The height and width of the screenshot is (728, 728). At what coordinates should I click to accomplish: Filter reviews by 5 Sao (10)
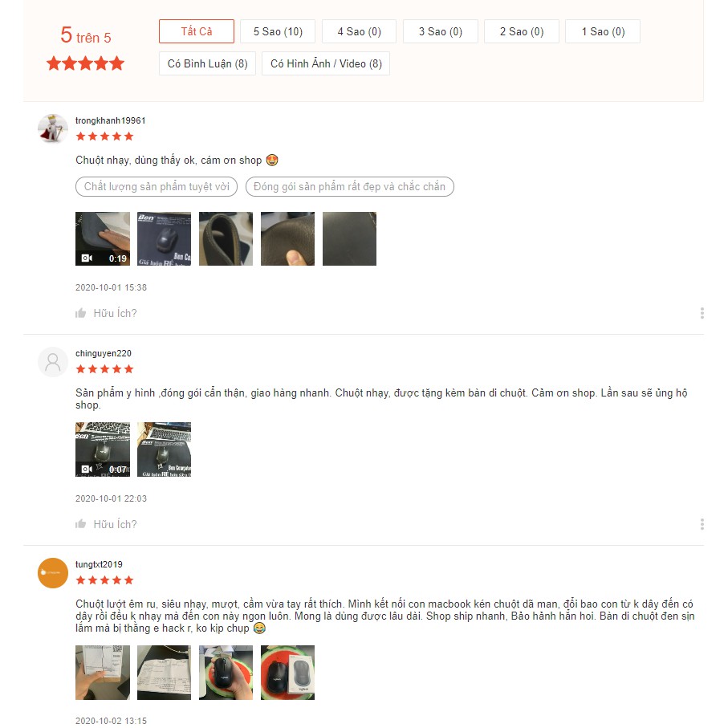tap(278, 31)
